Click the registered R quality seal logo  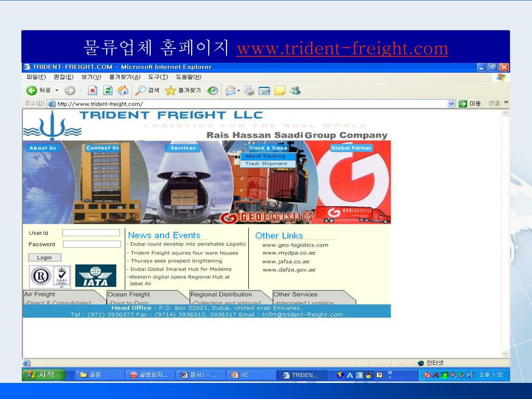pos(41,276)
